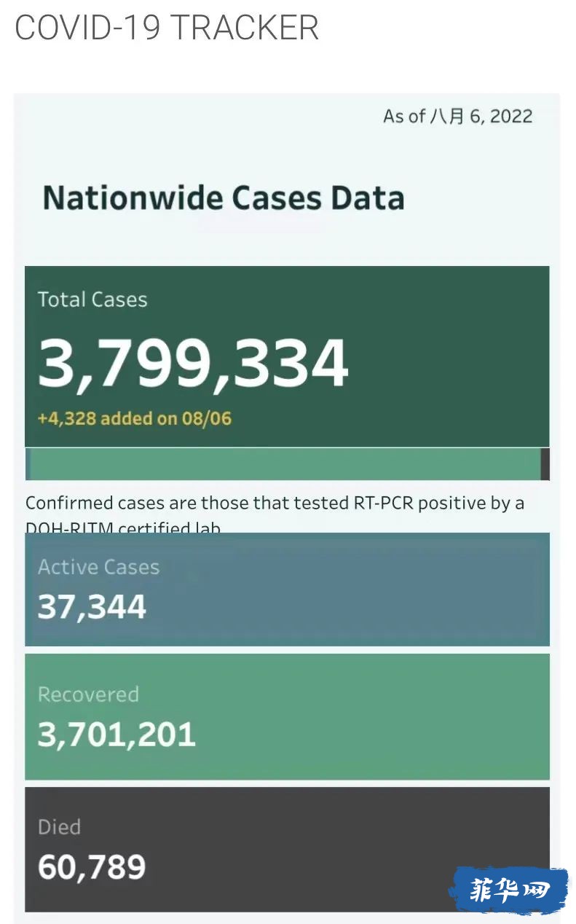The width and height of the screenshot is (576, 924).
Task: Click the Confirmed cases RT-PCR description text
Action: click(275, 514)
